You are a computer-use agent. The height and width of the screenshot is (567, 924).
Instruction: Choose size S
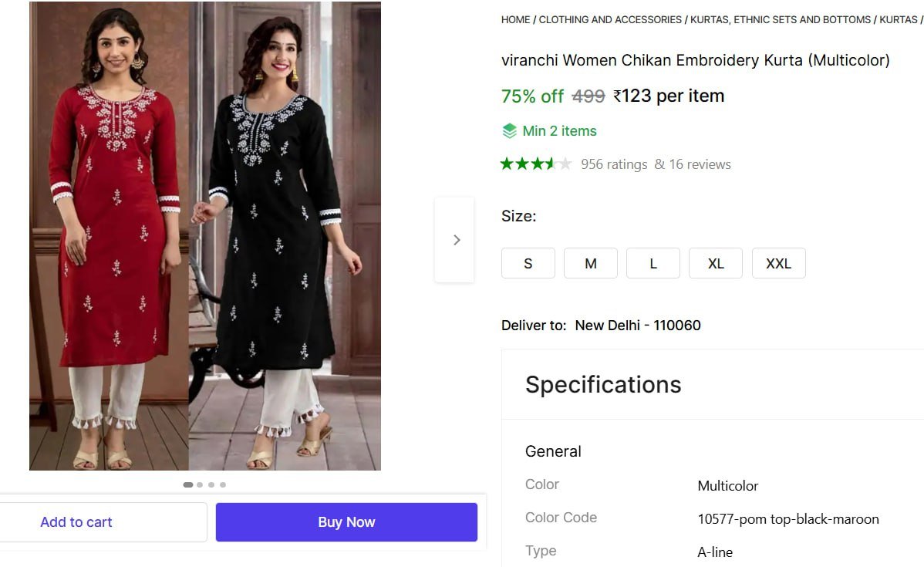(x=528, y=263)
